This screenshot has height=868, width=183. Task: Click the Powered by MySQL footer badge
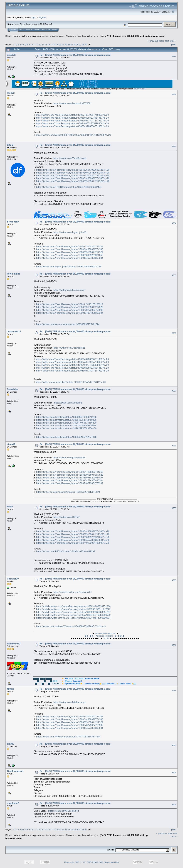coord(29,862)
